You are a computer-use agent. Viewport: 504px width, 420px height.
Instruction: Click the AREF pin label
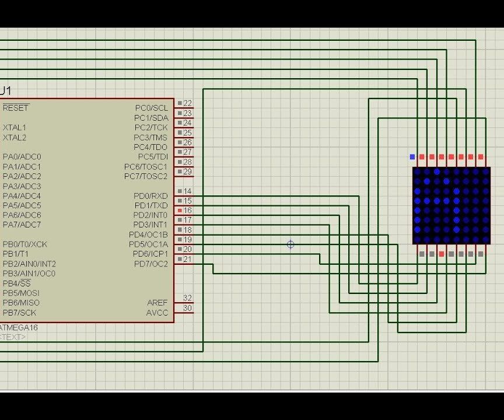[157, 303]
